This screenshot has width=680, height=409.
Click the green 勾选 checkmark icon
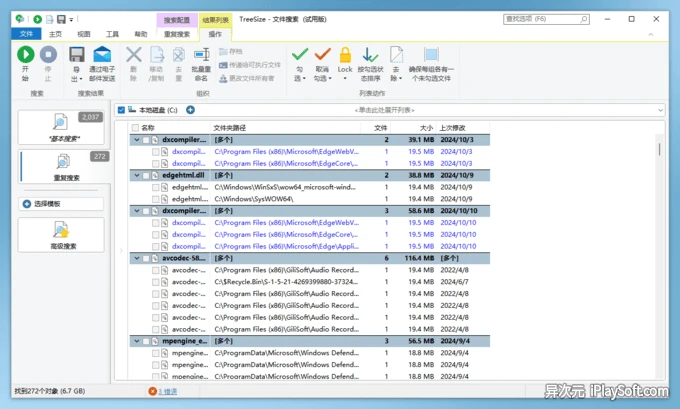(300, 55)
